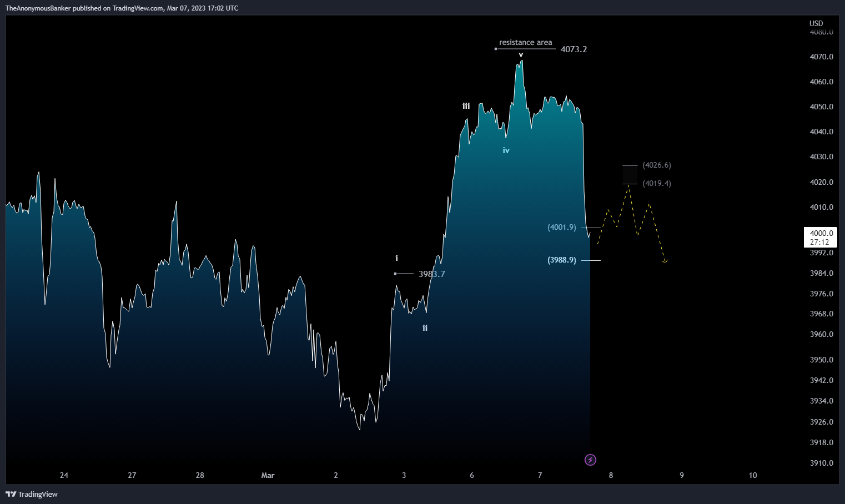Click the 3960.0 price axis value
Image resolution: width=845 pixels, height=504 pixels.
tap(822, 334)
